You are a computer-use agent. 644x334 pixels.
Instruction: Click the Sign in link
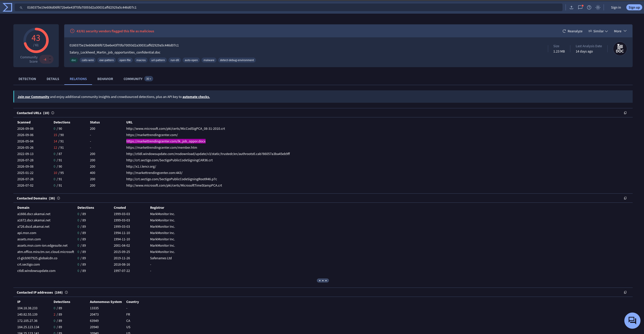616,7
